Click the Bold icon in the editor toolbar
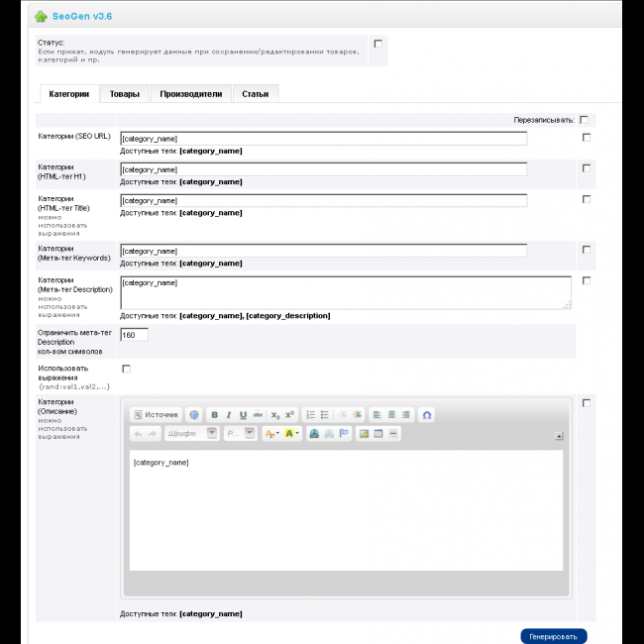The width and height of the screenshot is (644, 644). [x=215, y=415]
